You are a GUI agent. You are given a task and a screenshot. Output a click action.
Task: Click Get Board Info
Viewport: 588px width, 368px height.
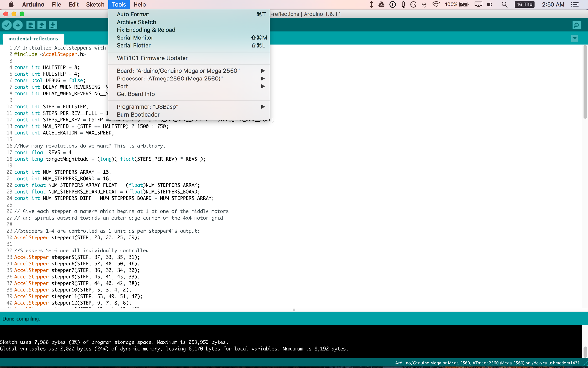pyautogui.click(x=135, y=94)
